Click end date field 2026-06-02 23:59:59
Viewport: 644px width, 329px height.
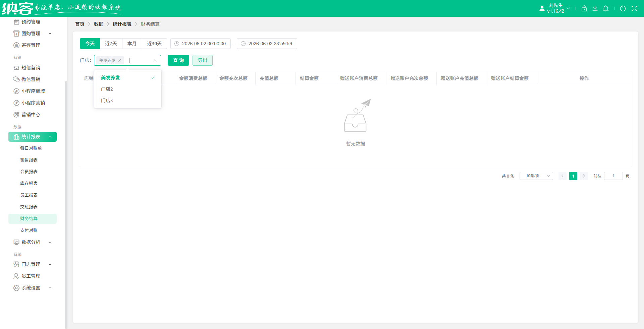tap(267, 44)
